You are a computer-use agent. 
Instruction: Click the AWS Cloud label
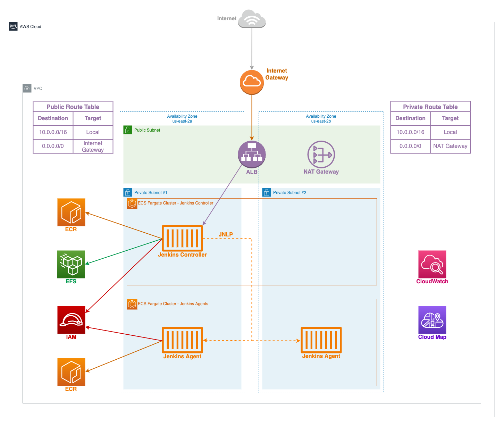click(x=31, y=27)
